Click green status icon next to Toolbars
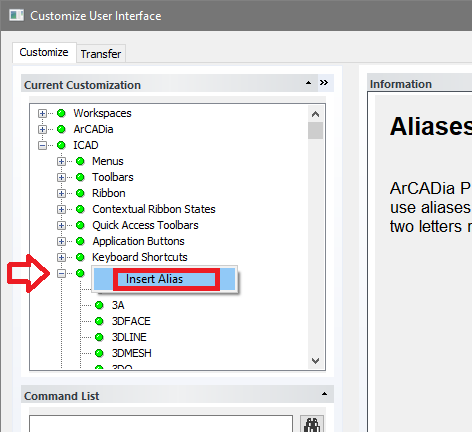This screenshot has height=432, width=472. 80,177
